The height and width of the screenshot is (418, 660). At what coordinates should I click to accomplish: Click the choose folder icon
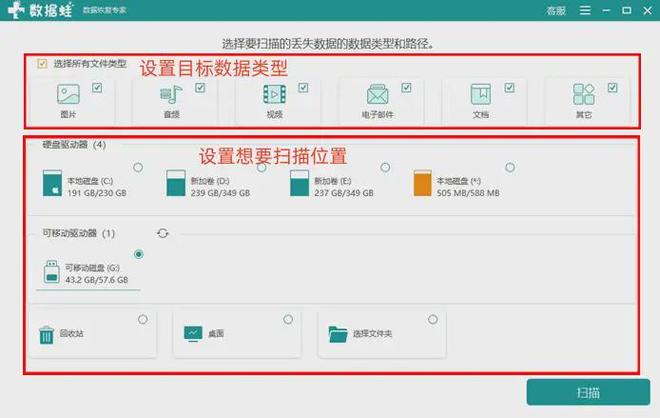(338, 335)
